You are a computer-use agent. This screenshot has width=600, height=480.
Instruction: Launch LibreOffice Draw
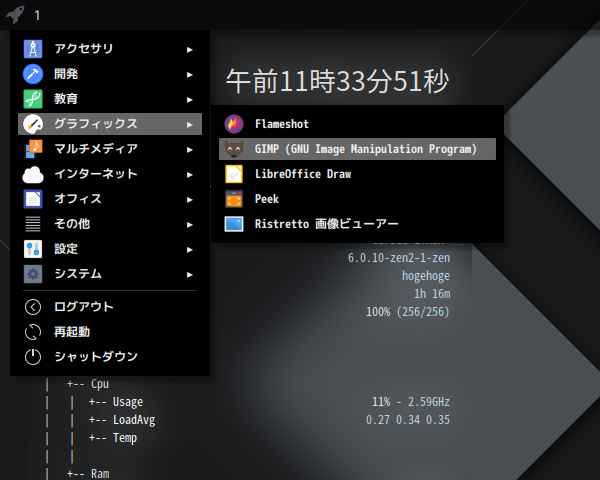click(357, 174)
